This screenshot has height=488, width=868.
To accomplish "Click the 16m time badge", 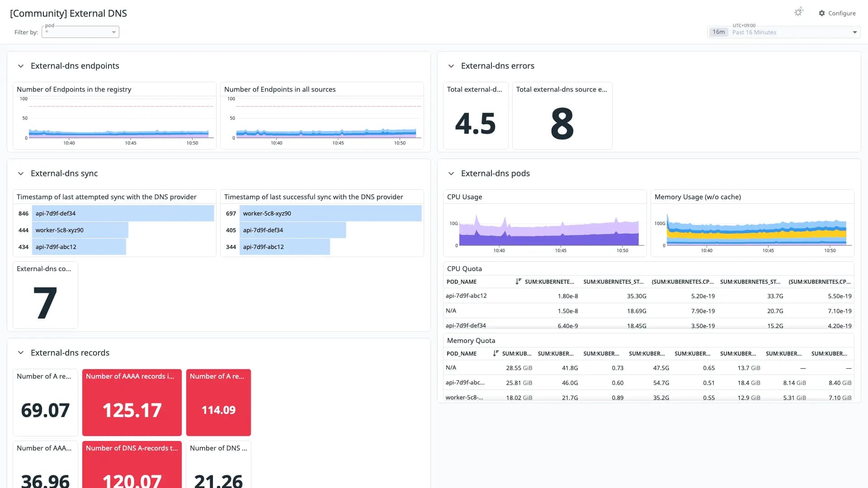I will point(718,32).
